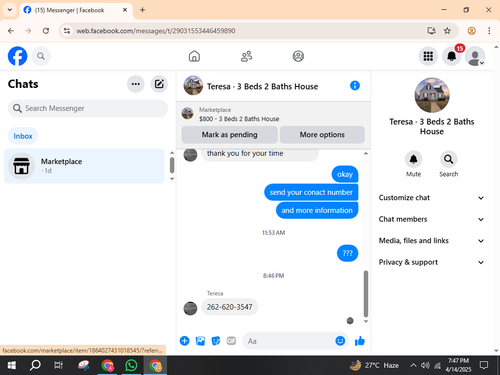The height and width of the screenshot is (375, 500).
Task: Click the conversation info icon
Action: (x=355, y=86)
